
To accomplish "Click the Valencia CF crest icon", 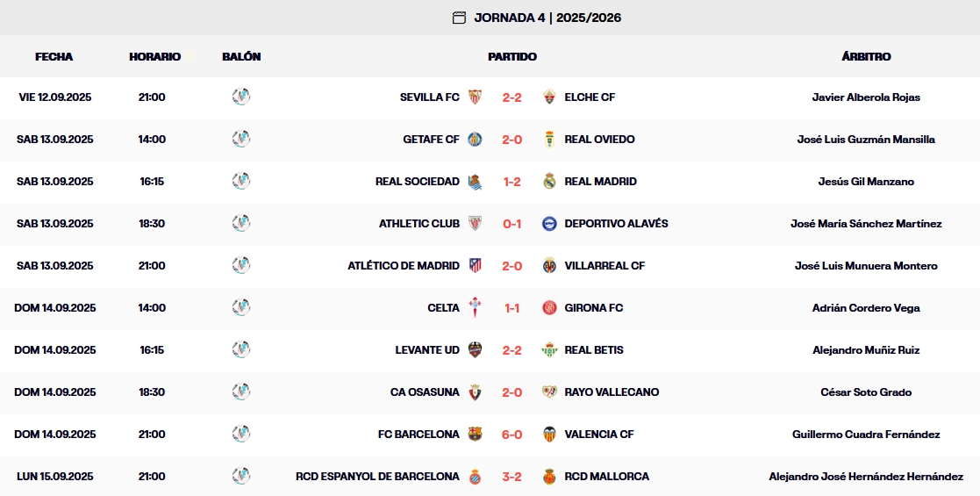I will coord(549,435).
